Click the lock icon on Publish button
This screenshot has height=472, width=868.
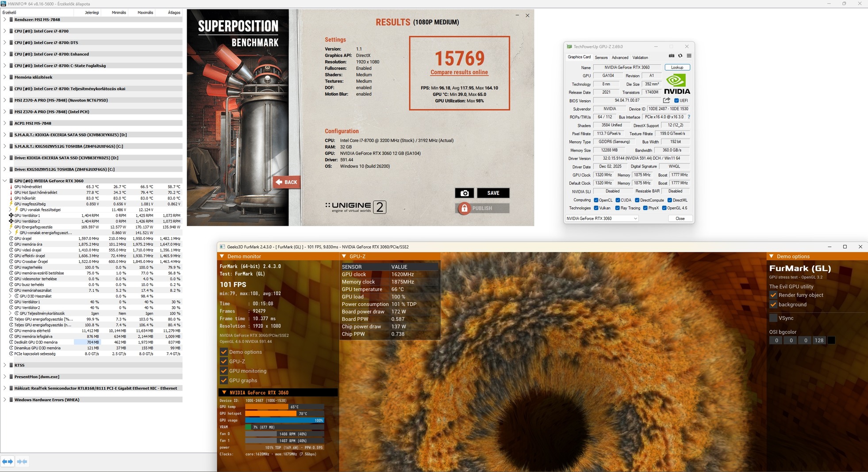(x=464, y=208)
